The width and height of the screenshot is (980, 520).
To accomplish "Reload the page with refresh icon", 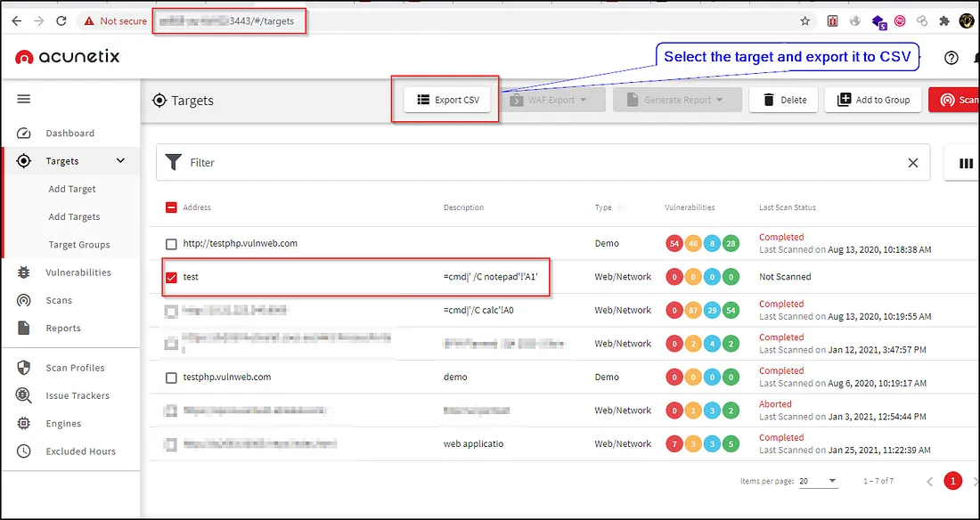I will click(x=61, y=20).
